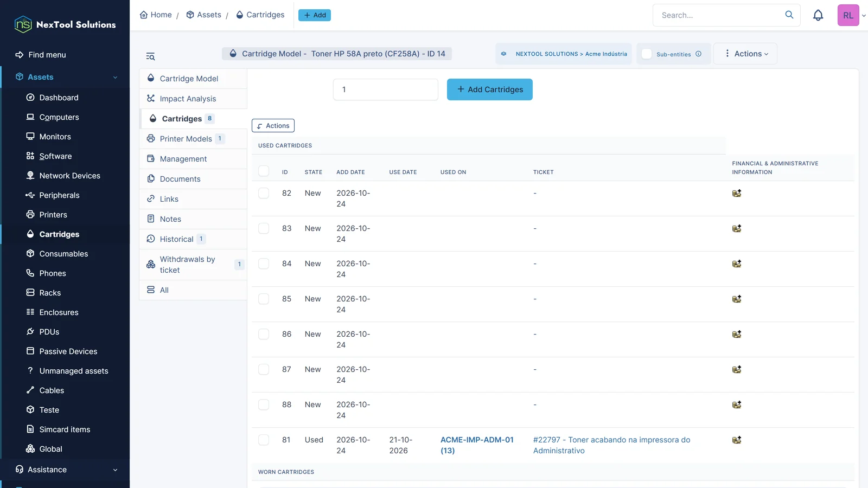Open ticket #22797 link
This screenshot has height=488, width=868.
point(611,445)
